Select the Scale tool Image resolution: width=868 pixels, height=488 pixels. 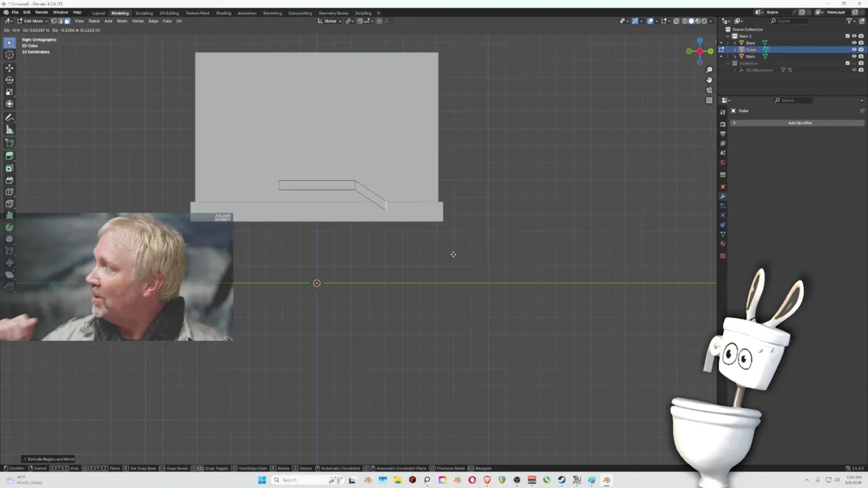(x=9, y=91)
